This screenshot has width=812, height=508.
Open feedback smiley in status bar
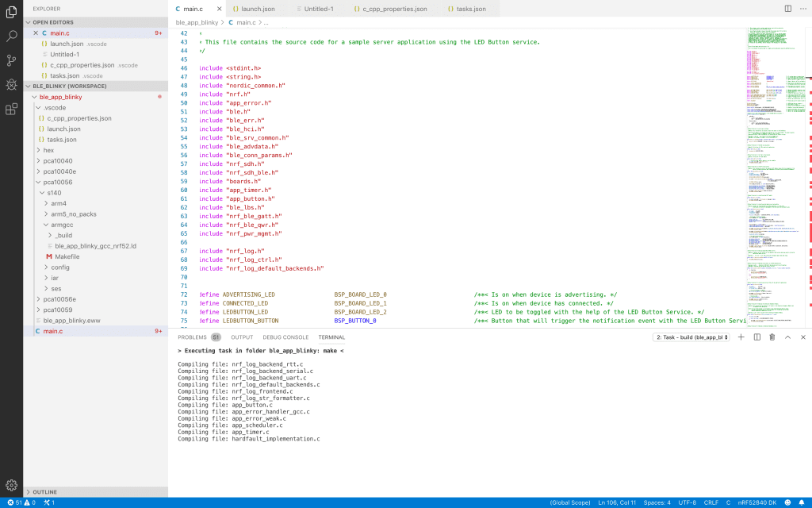point(787,502)
